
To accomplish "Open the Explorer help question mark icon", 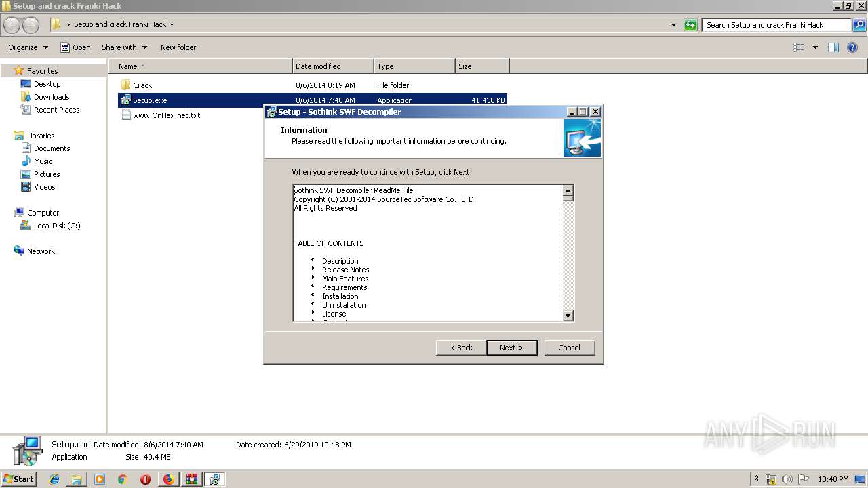I will click(x=852, y=47).
